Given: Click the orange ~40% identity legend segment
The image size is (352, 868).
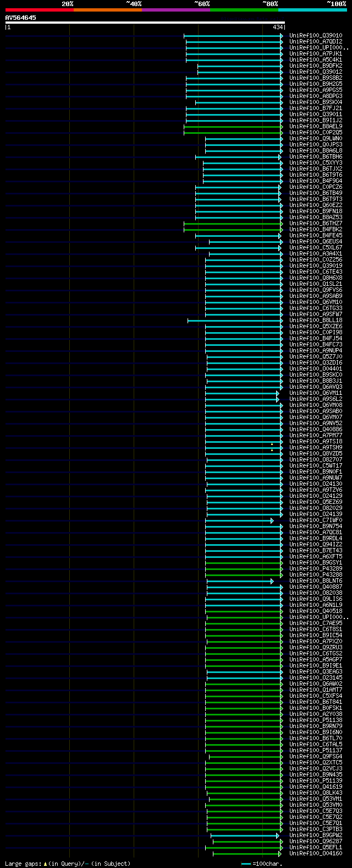Looking at the screenshot, I should [108, 10].
